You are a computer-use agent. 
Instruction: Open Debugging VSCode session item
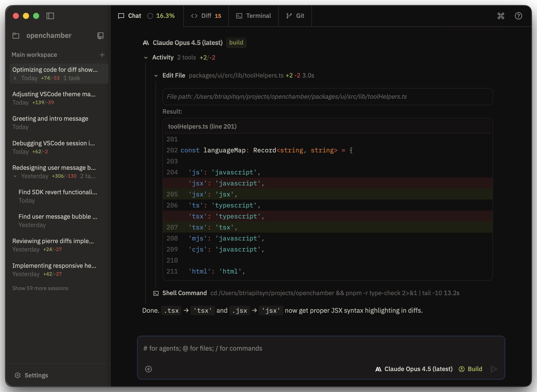[59, 147]
